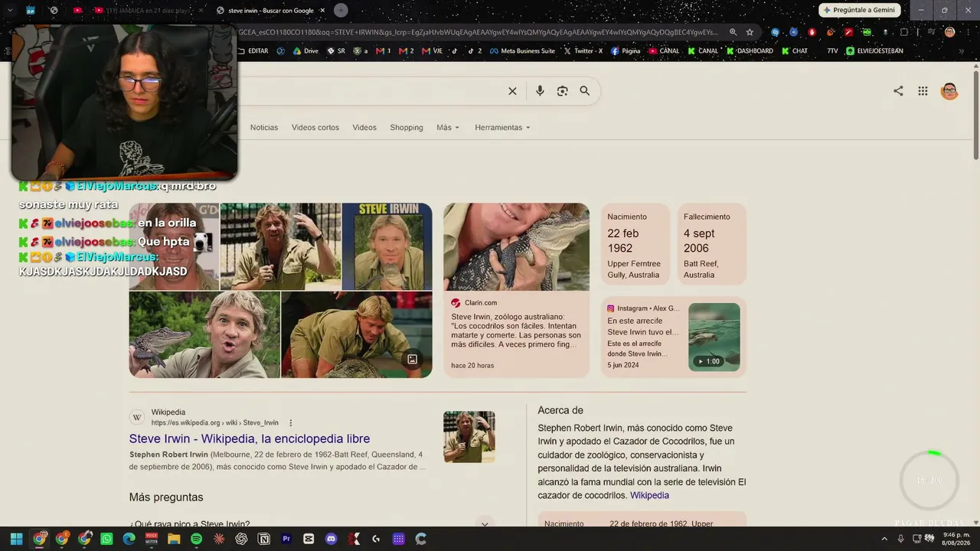Open the Drive bookmark

tap(305, 51)
